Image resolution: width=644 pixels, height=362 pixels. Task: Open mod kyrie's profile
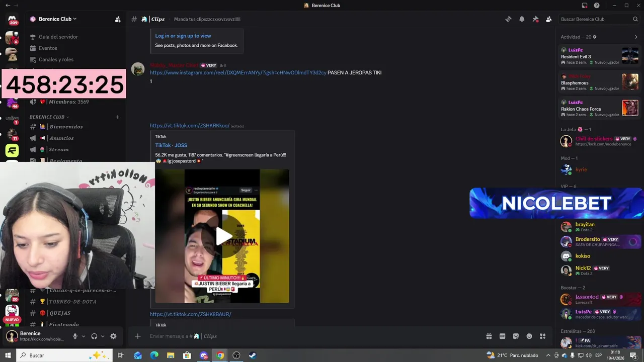(x=600, y=170)
